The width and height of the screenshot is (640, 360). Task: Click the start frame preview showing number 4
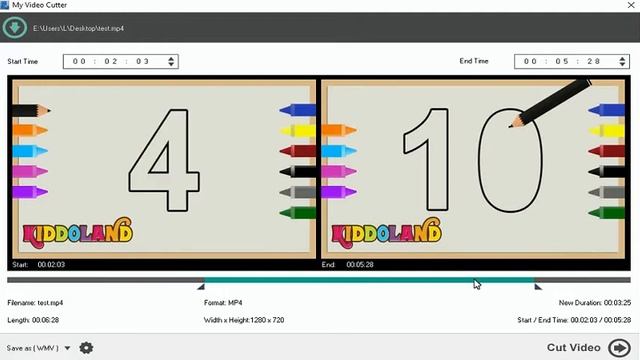[164, 169]
